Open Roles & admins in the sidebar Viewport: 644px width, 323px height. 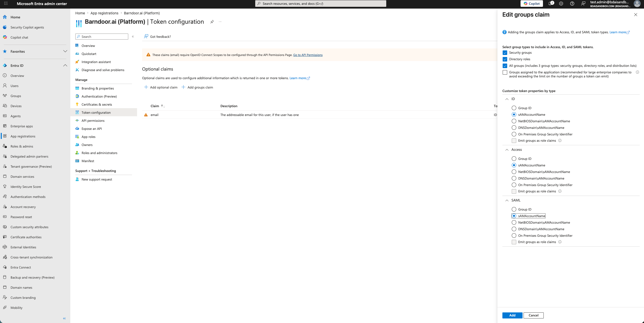coord(22,146)
